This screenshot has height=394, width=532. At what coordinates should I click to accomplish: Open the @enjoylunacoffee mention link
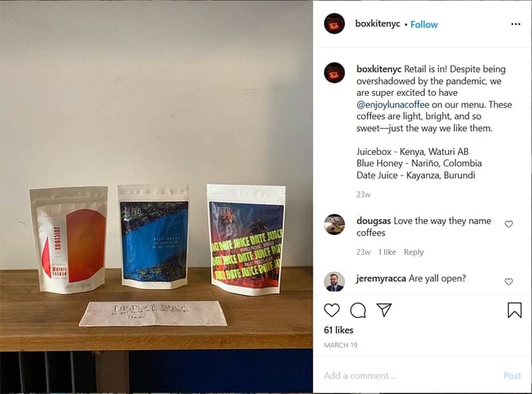[x=392, y=104]
